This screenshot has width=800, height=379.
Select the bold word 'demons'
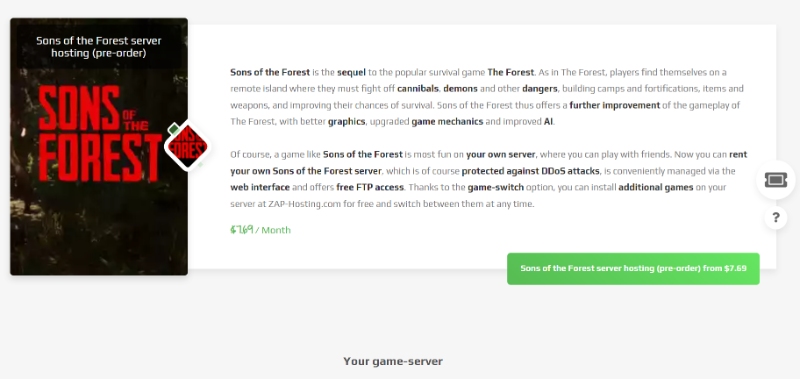(x=460, y=89)
